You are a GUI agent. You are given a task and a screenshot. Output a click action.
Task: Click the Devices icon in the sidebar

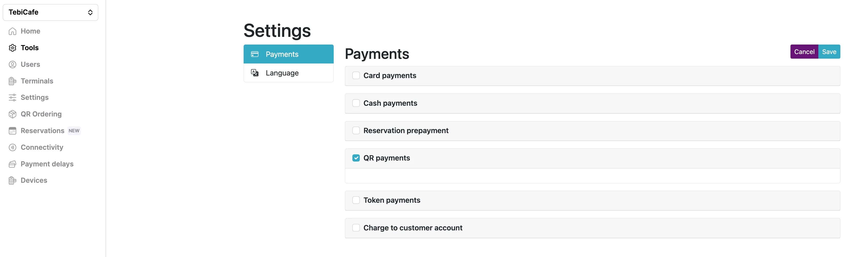click(x=13, y=180)
